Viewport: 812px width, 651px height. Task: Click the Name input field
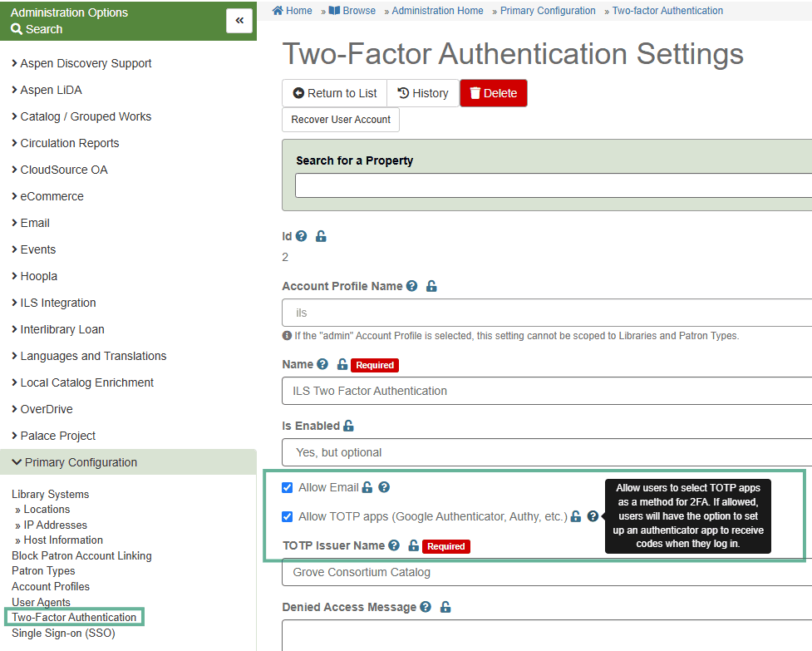click(x=547, y=391)
